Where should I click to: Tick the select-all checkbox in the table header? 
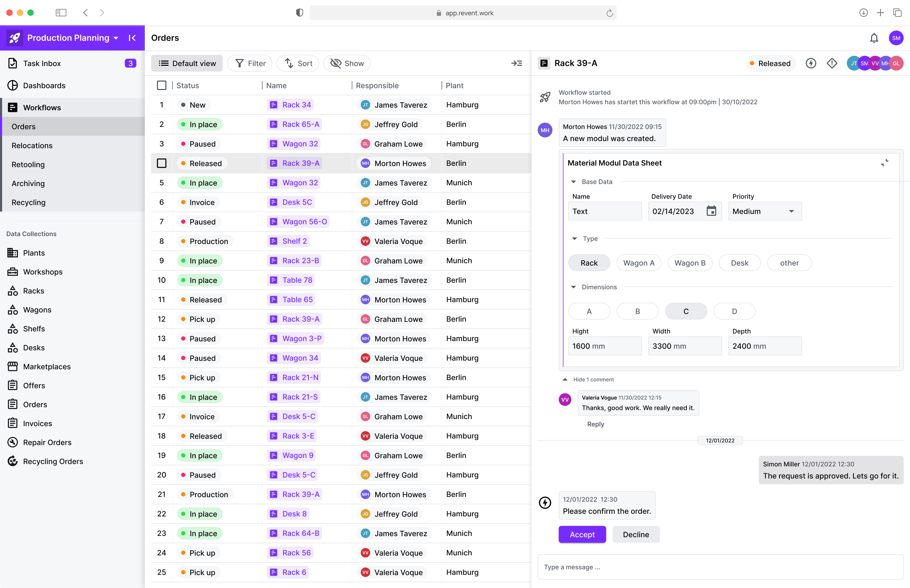pos(161,86)
